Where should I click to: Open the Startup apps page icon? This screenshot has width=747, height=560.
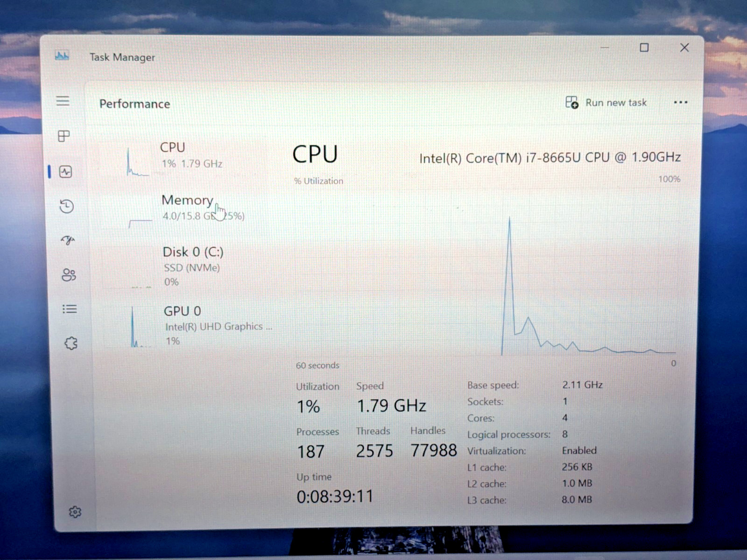pyautogui.click(x=68, y=240)
